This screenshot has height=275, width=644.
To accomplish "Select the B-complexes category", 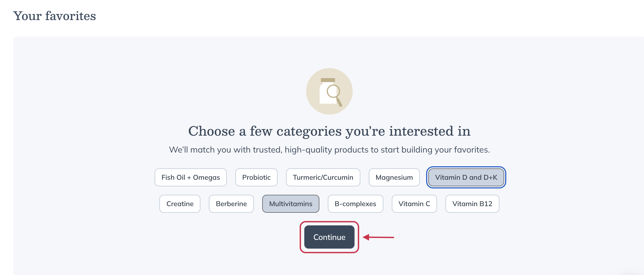I will tap(355, 203).
